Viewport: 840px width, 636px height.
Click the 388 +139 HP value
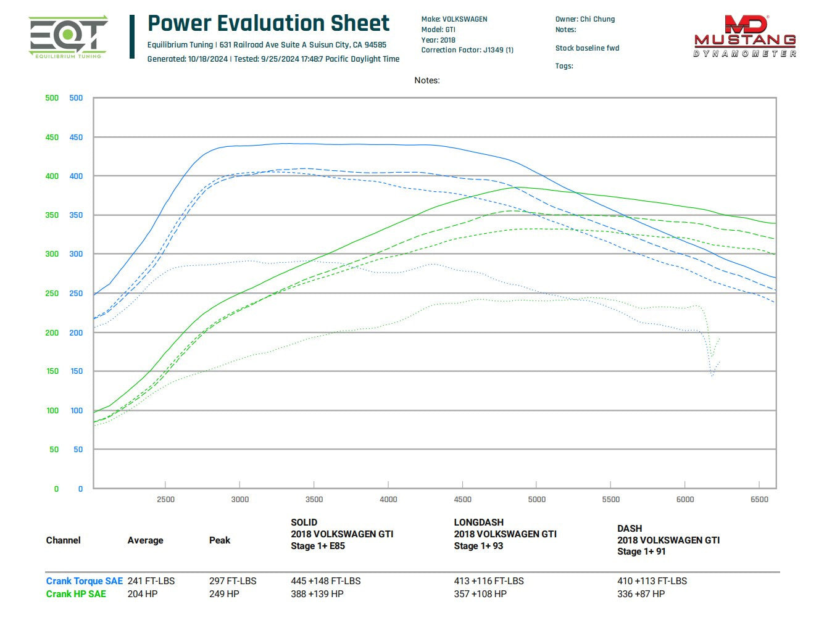(x=317, y=594)
